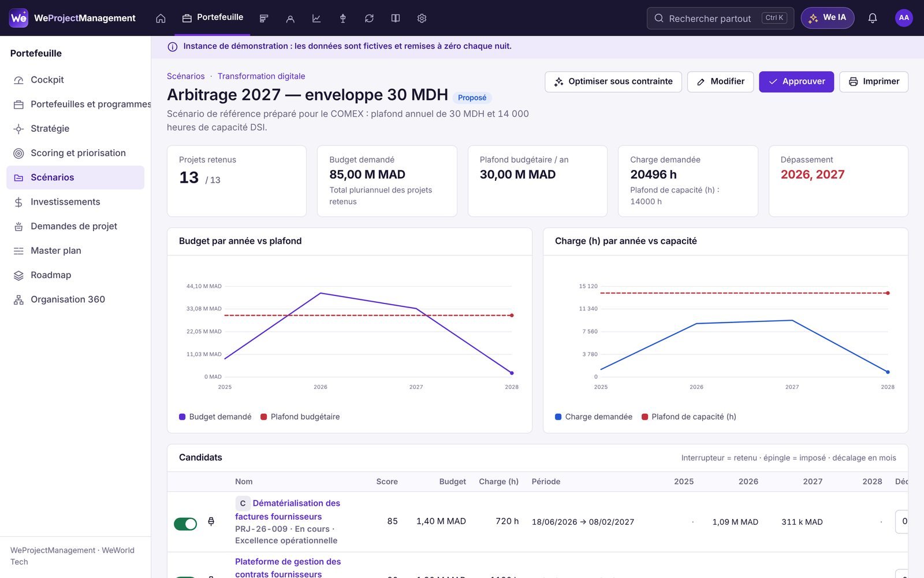Click the Modifier button
This screenshot has width=924, height=578.
tap(720, 81)
